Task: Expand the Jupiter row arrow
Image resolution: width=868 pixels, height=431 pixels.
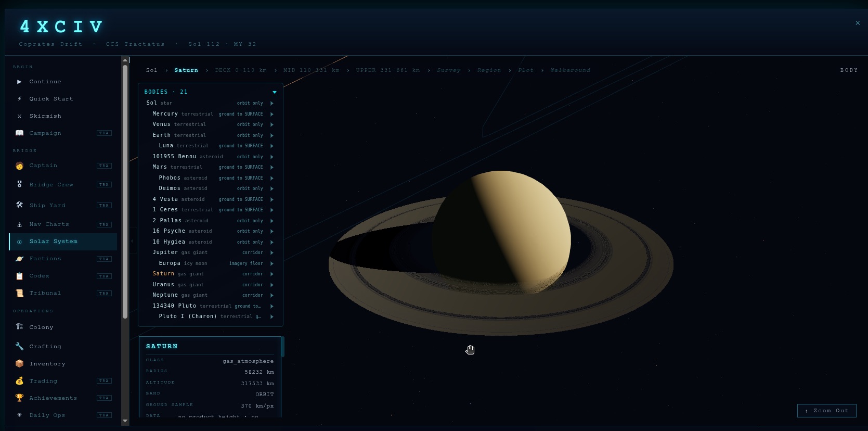Action: 272,252
